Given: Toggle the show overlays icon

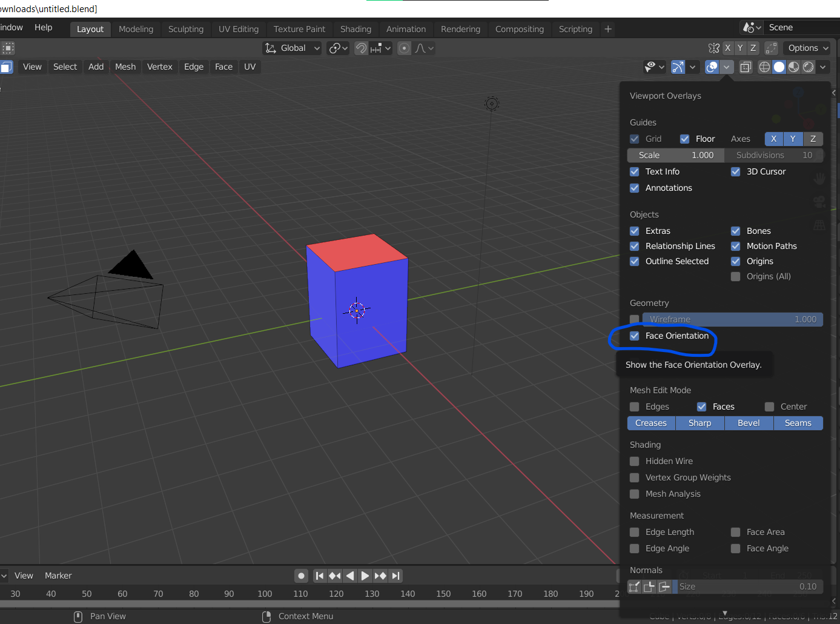Looking at the screenshot, I should click(712, 67).
